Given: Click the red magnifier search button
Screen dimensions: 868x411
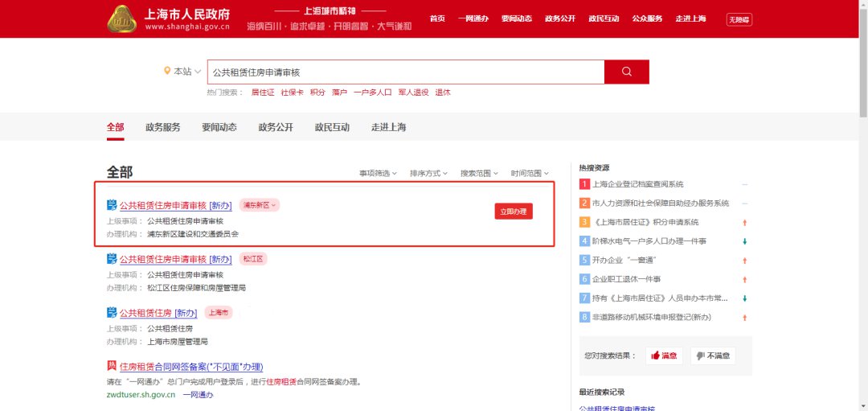Looking at the screenshot, I should pyautogui.click(x=626, y=72).
